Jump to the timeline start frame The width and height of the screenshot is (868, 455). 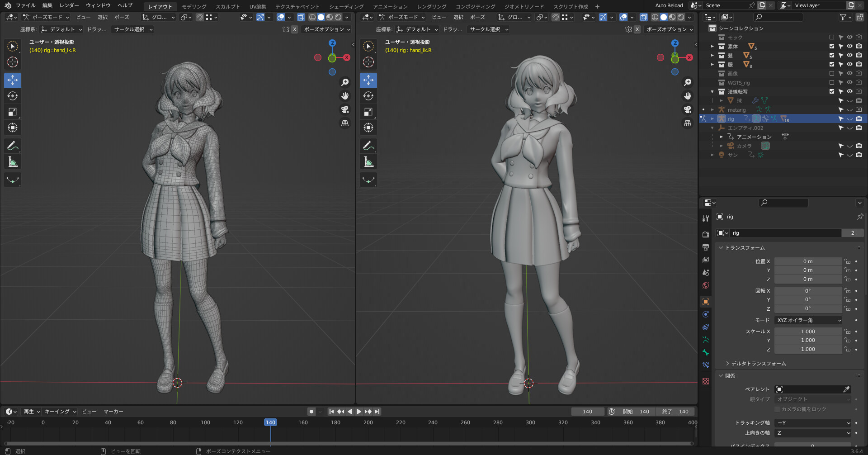331,412
